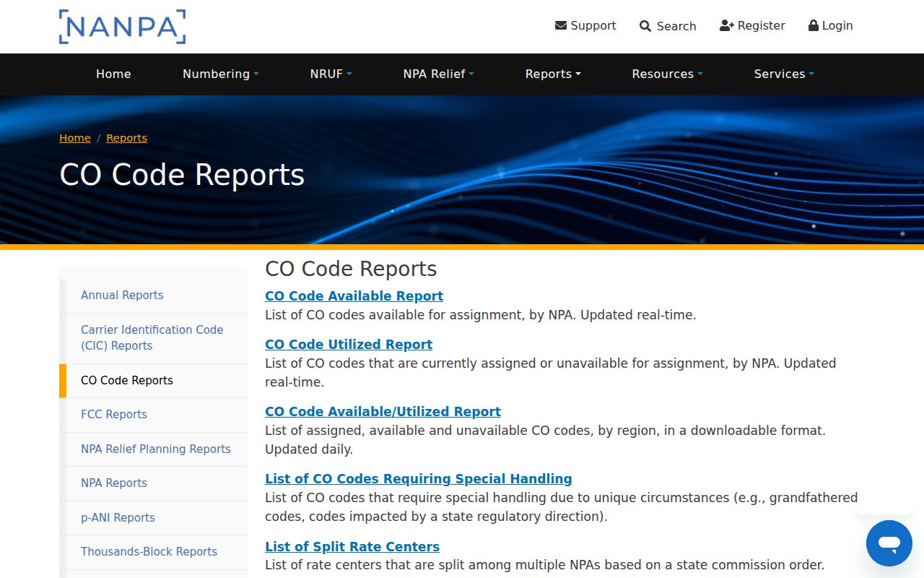
Task: Expand the Services dropdown menu
Action: [x=784, y=74]
